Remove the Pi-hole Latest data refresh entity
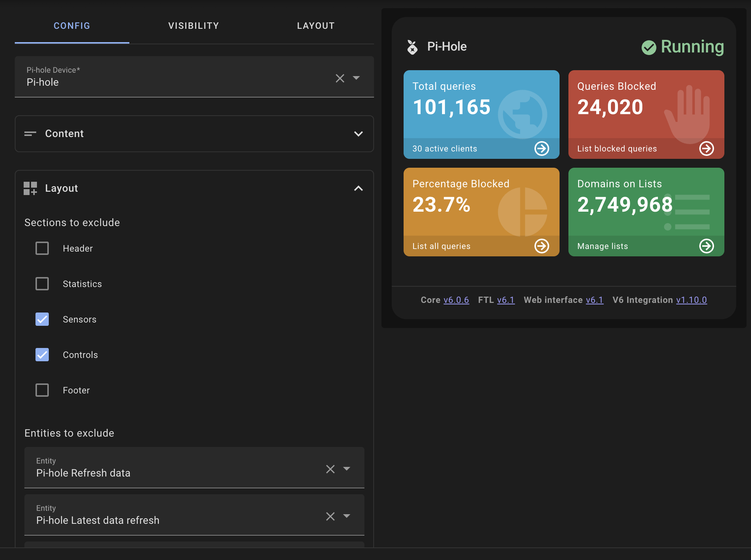The image size is (751, 560). [x=330, y=516]
